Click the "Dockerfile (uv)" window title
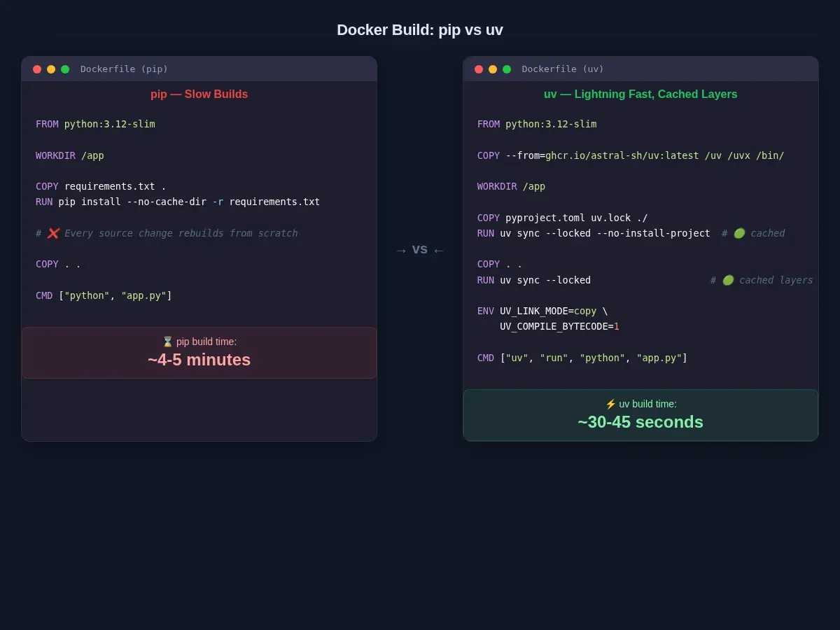This screenshot has width=840, height=630. [563, 69]
